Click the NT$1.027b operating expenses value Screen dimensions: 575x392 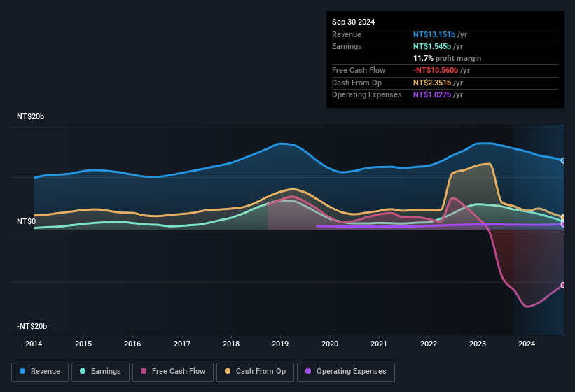tap(432, 95)
